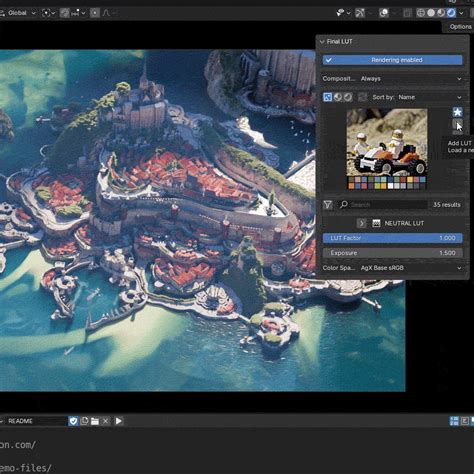The width and height of the screenshot is (474, 474).
Task: Toggle proportional editing in the header
Action: click(95, 13)
